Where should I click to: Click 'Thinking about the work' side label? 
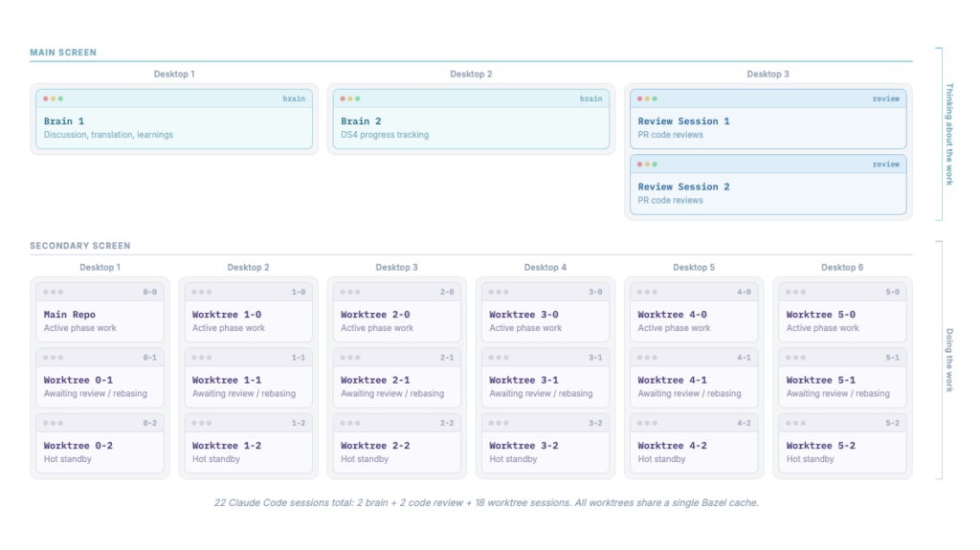(949, 134)
